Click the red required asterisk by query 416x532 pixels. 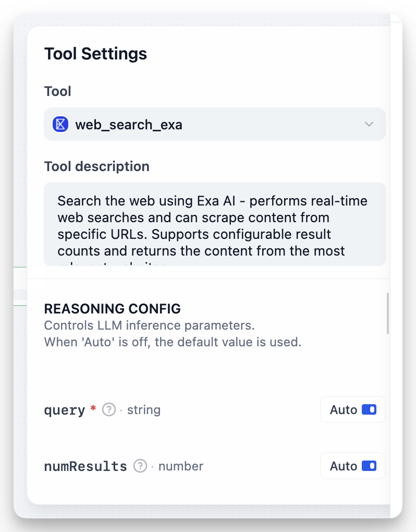click(x=93, y=409)
